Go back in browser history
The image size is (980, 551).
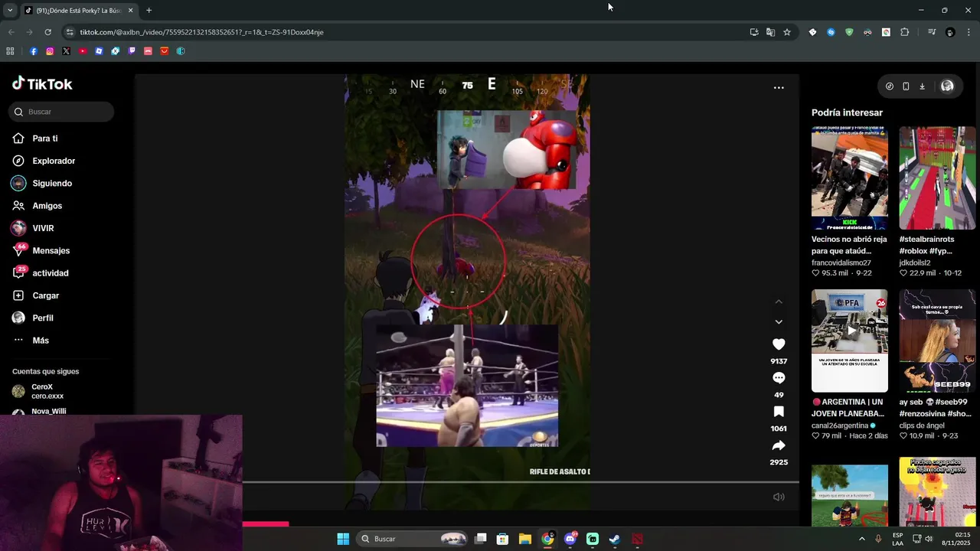pyautogui.click(x=11, y=32)
